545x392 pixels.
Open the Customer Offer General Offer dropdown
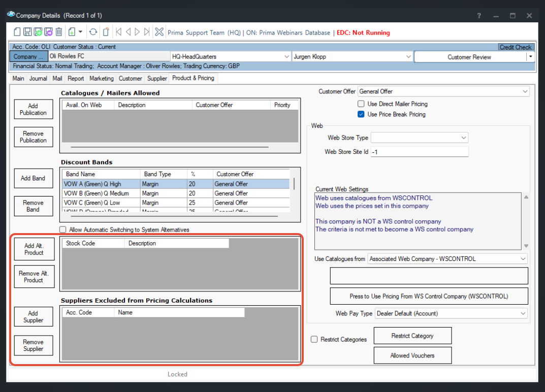tap(525, 91)
